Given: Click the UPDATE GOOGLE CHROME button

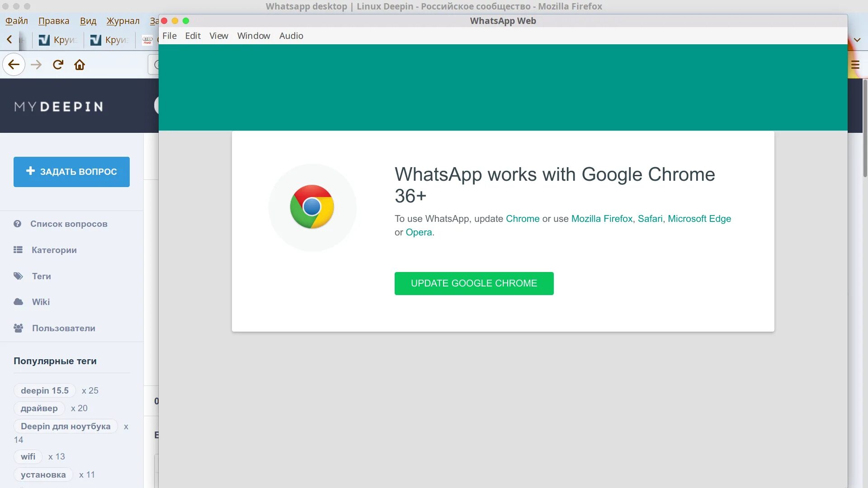Looking at the screenshot, I should point(474,283).
